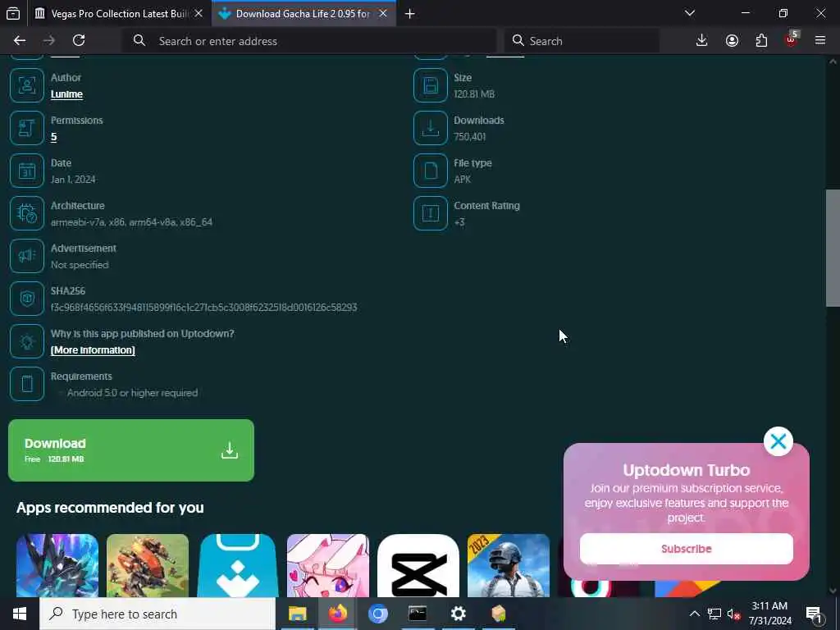Show hidden system tray icons

(694, 614)
